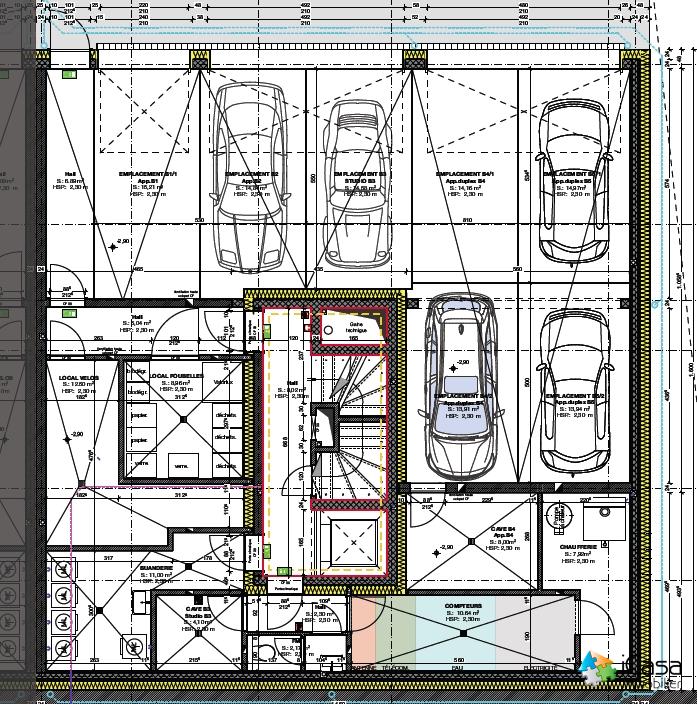Click the Gaine technique label
This screenshot has height=704, width=697.
click(358, 326)
